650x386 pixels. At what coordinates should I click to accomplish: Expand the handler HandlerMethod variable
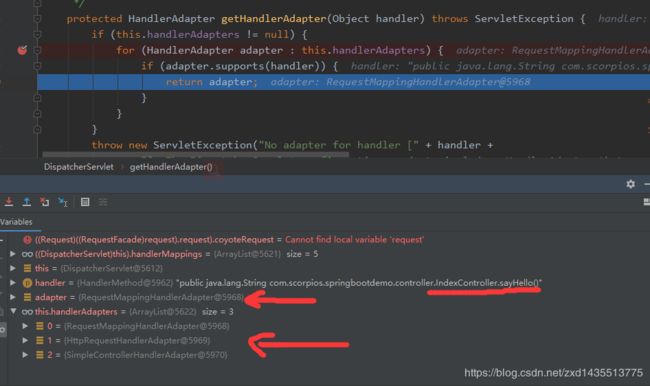(12, 283)
